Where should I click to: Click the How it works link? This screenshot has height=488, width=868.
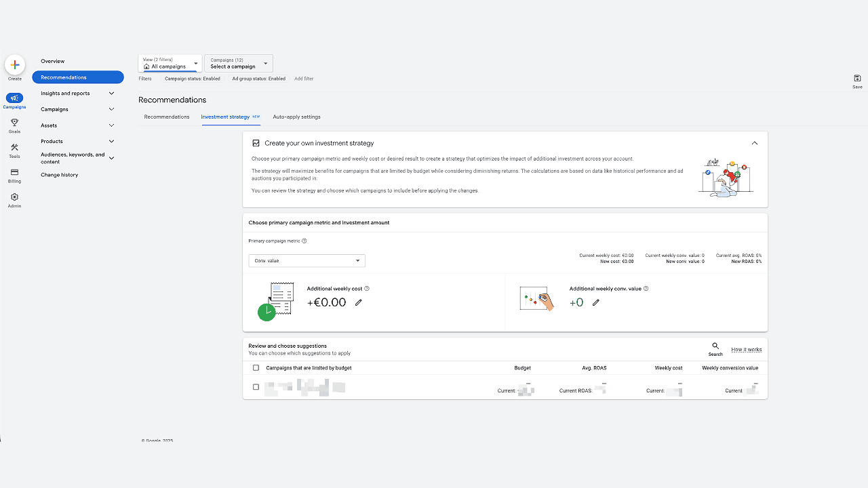[x=746, y=350]
